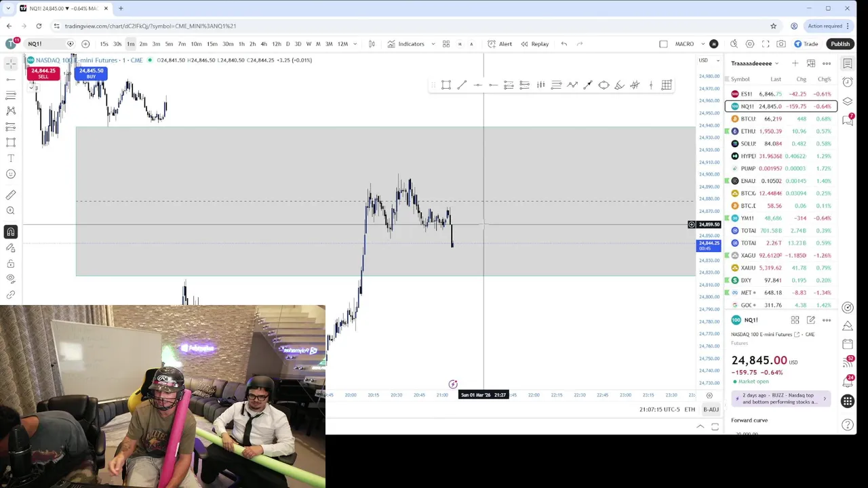The image size is (868, 488).
Task: Pick trend line in favorites drawing toolbar
Action: pyautogui.click(x=462, y=85)
